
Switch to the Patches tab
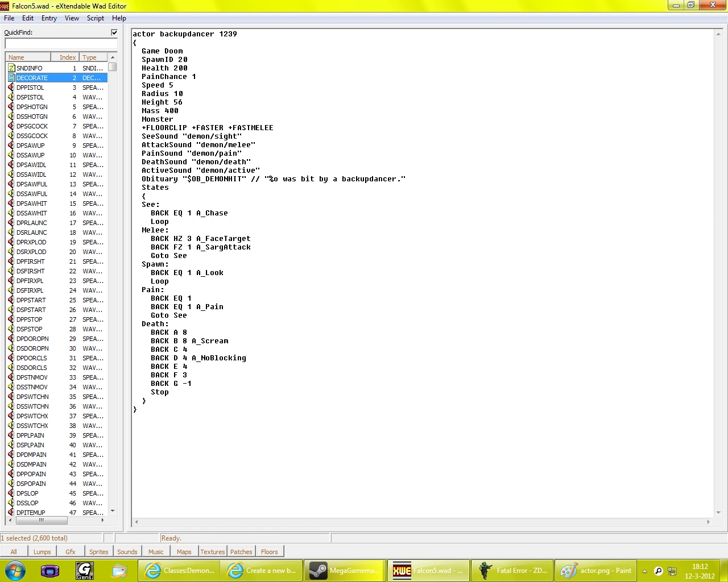pyautogui.click(x=241, y=552)
